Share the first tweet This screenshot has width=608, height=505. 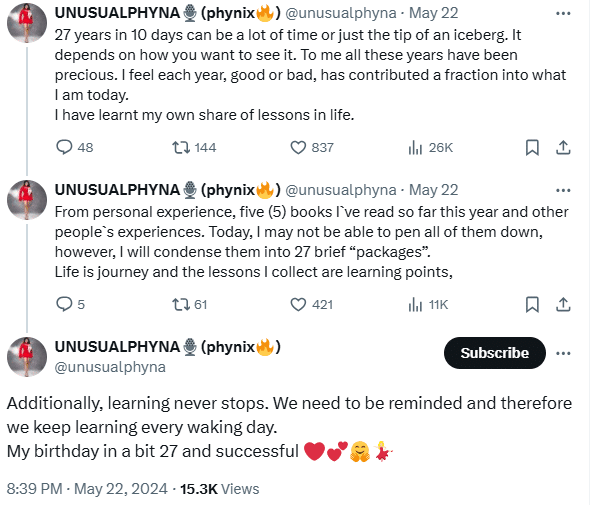563,147
